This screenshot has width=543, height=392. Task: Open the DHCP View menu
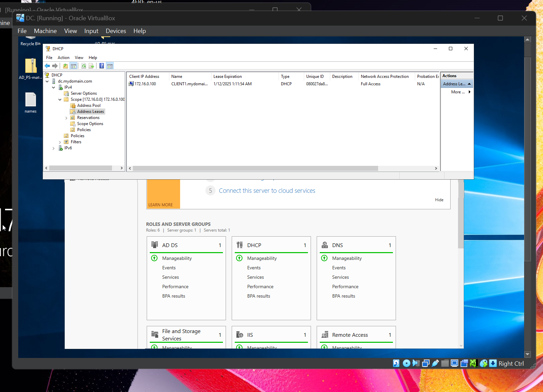[79, 58]
